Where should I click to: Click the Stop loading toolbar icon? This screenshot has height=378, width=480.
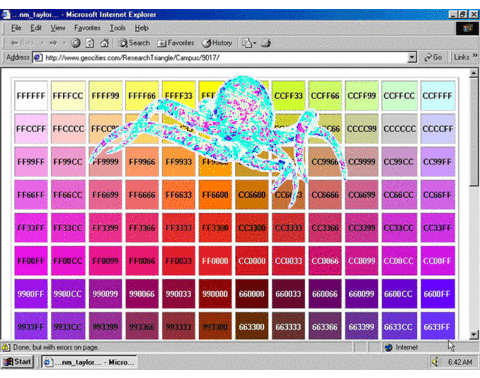click(76, 43)
